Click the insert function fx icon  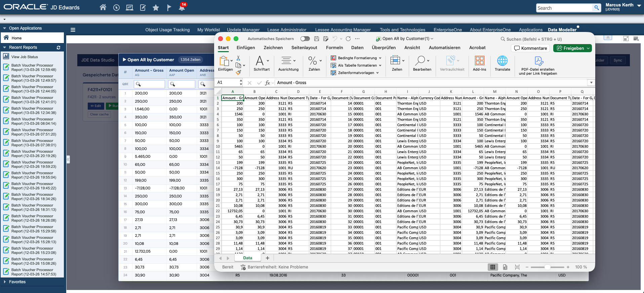268,83
